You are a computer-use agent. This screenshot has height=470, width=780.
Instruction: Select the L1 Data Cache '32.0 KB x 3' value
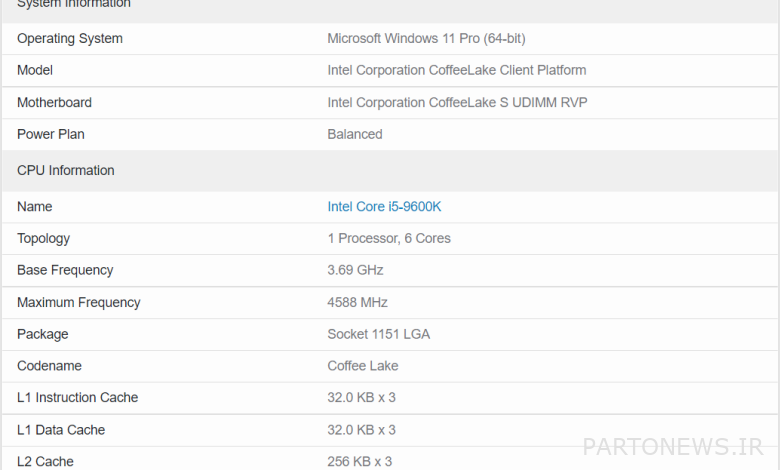click(x=361, y=430)
